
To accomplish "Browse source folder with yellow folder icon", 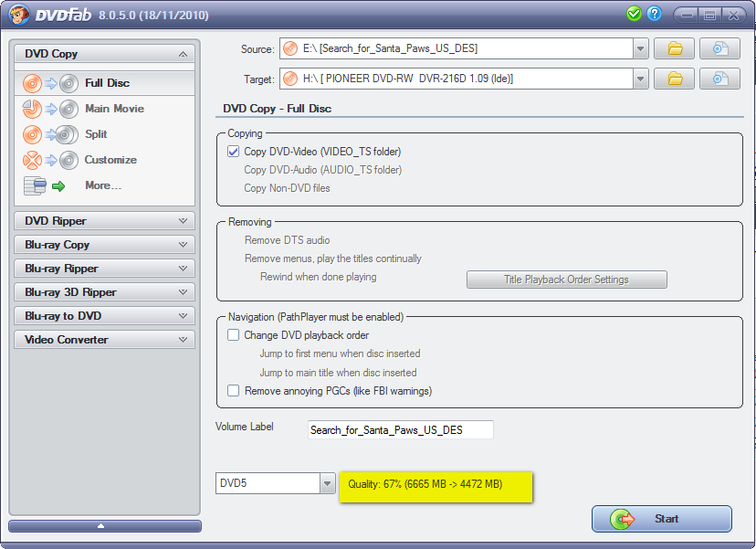I will pyautogui.click(x=675, y=48).
